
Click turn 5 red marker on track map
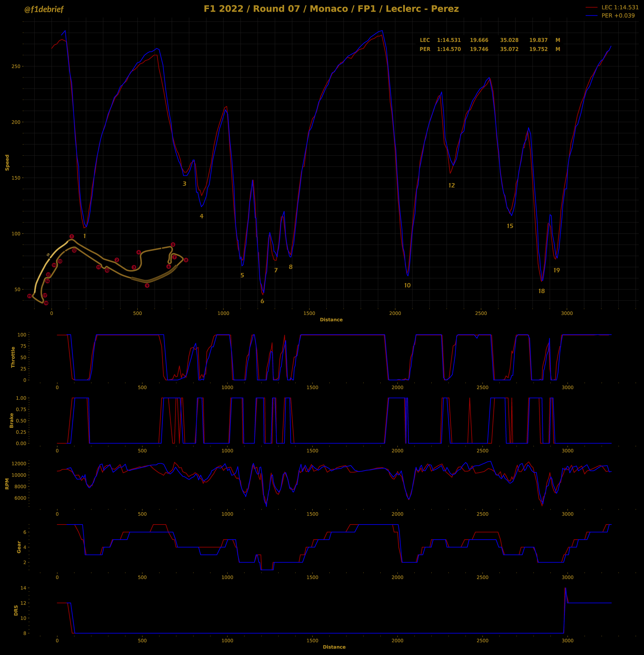173,244
